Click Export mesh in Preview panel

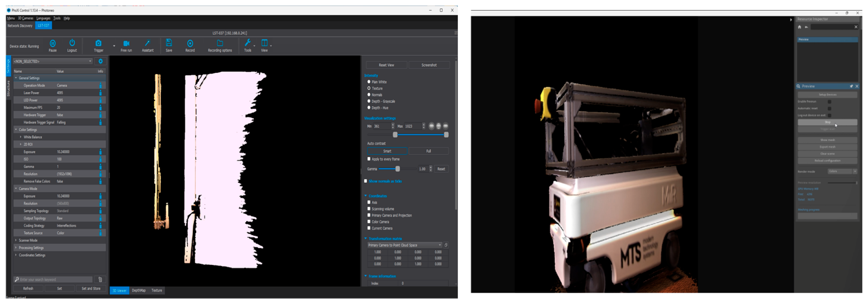coord(827,147)
